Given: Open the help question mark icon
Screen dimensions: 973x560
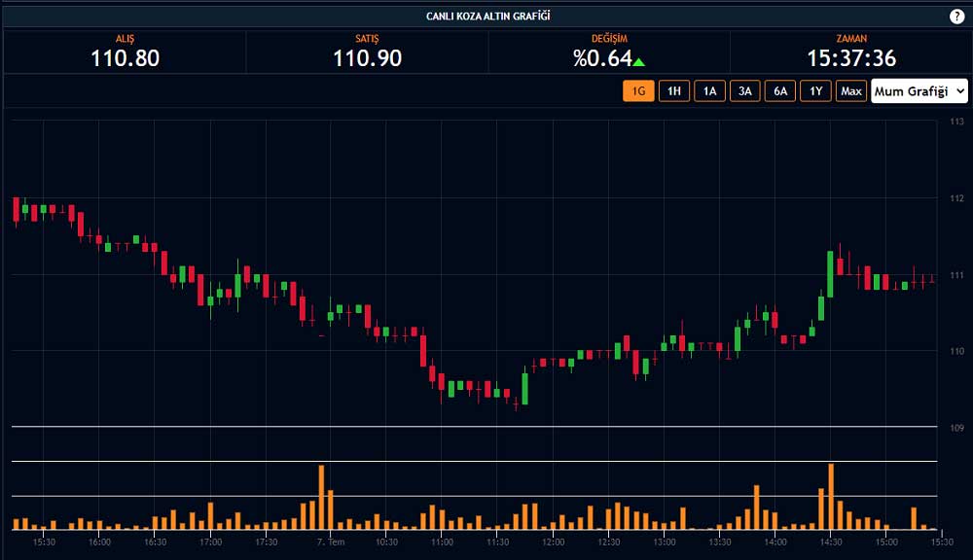Looking at the screenshot, I should click(x=956, y=17).
